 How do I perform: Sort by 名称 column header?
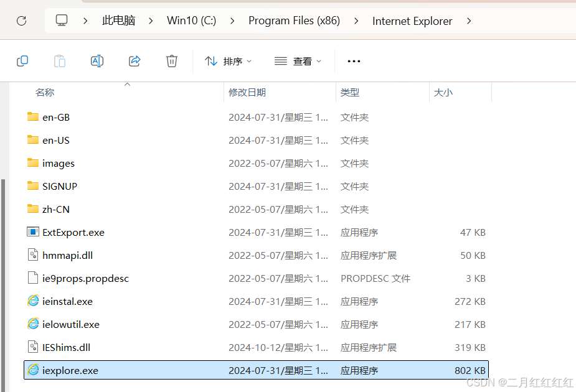click(x=45, y=93)
